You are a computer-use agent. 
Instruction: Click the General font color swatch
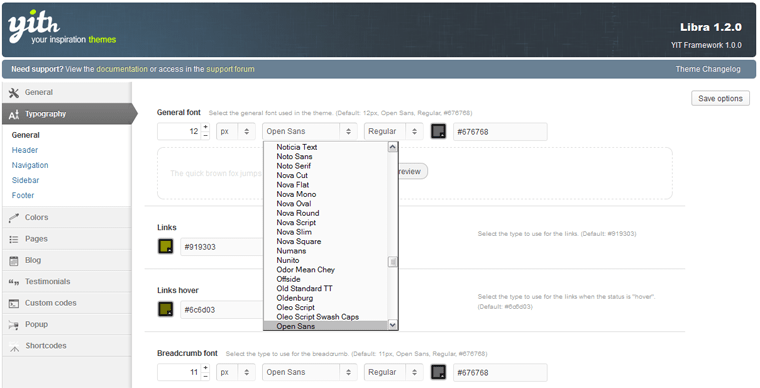(438, 131)
